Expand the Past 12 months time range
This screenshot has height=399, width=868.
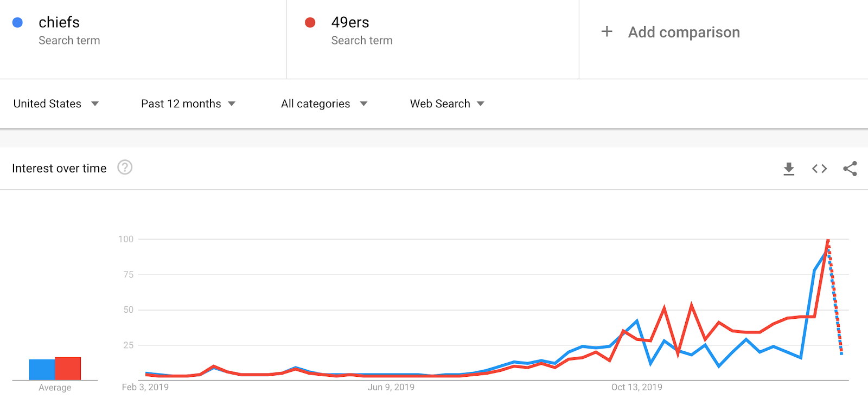point(188,104)
